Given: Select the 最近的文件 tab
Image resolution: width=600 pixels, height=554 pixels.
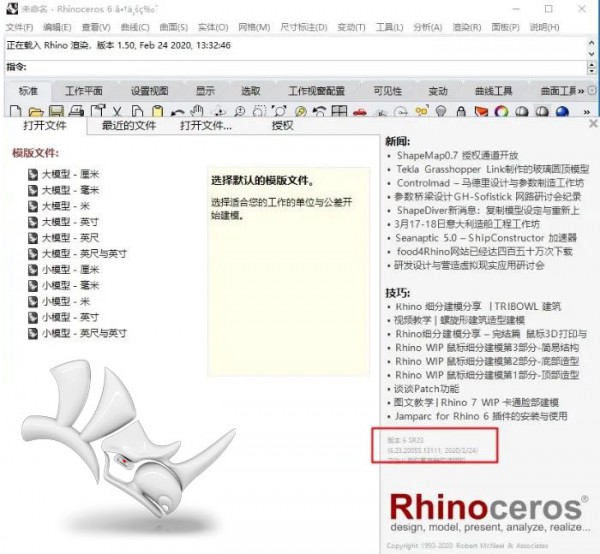Looking at the screenshot, I should 129,125.
